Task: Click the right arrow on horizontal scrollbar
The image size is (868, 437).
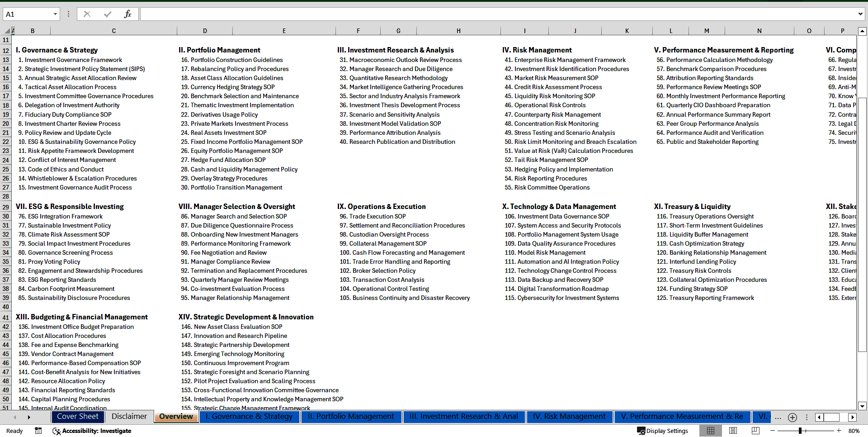Action: 853,417
